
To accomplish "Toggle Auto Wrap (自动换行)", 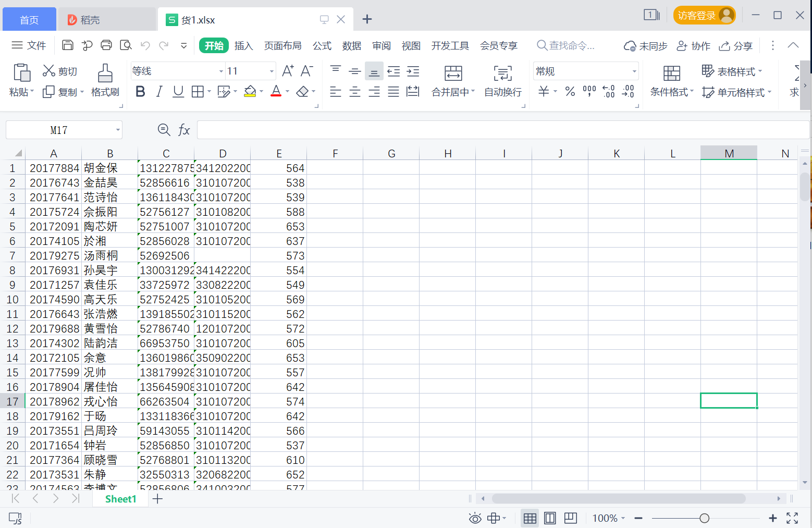I will [x=503, y=81].
